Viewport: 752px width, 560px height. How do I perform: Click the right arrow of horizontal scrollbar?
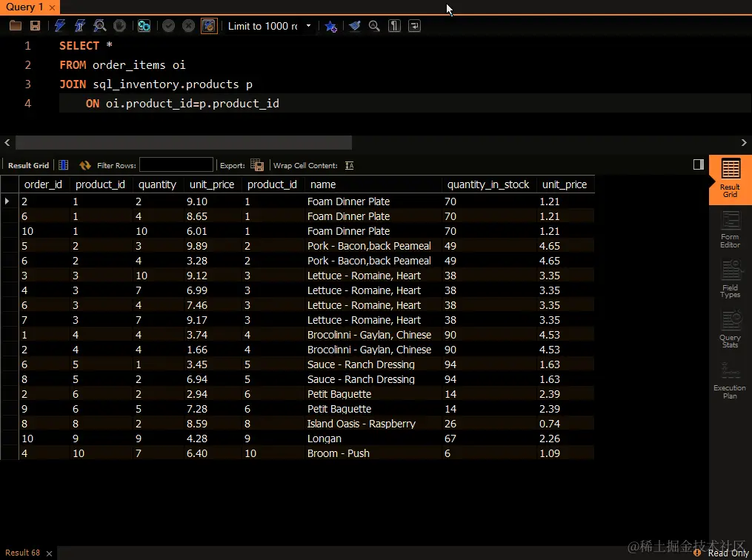pos(744,142)
